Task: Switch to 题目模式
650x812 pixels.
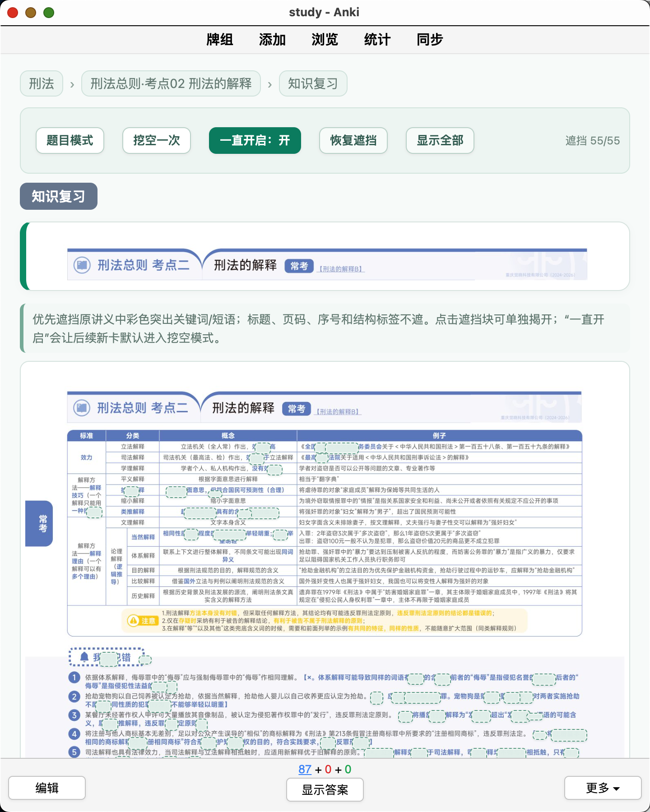Action: tap(70, 140)
